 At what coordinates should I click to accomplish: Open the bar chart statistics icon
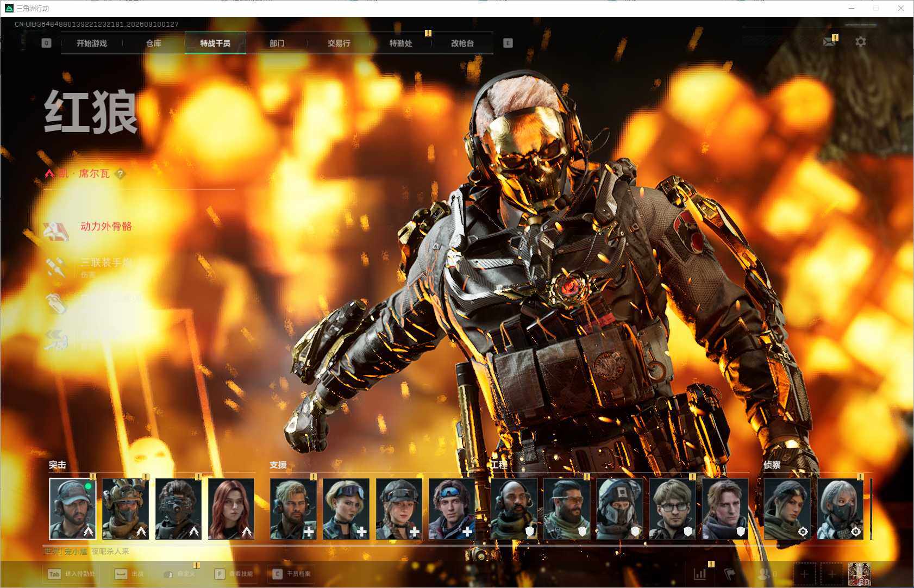pyautogui.click(x=700, y=574)
